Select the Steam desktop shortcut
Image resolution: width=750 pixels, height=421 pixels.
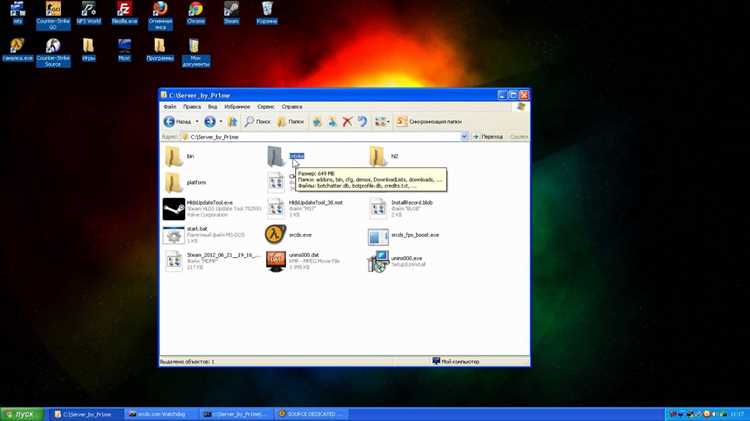[232, 12]
